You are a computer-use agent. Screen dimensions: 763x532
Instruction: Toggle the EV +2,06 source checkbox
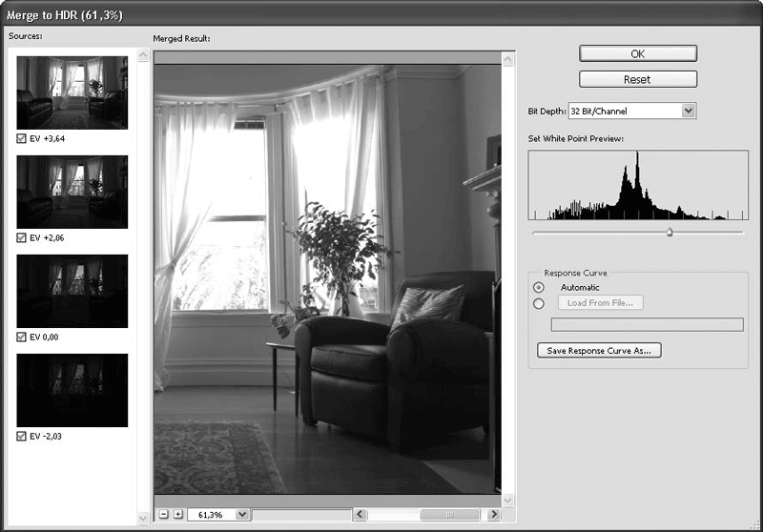[22, 237]
